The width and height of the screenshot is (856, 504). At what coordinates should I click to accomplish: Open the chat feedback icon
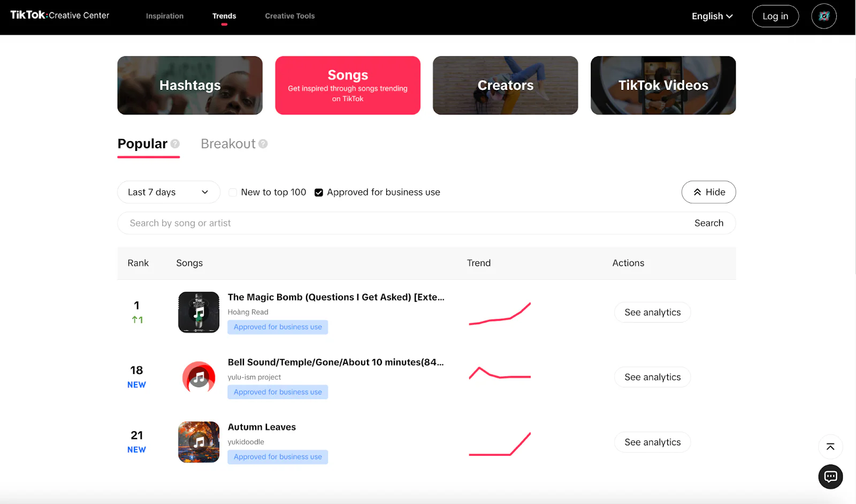click(830, 477)
